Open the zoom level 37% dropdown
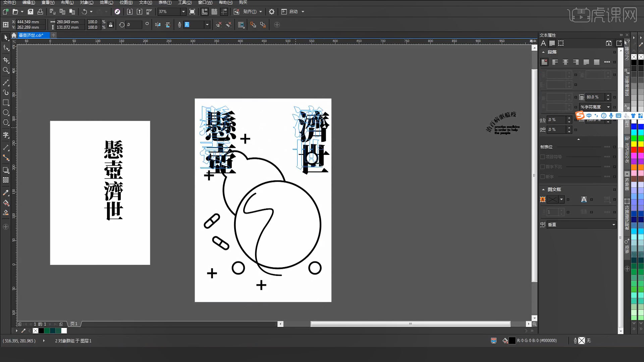The height and width of the screenshot is (362, 644). [183, 12]
